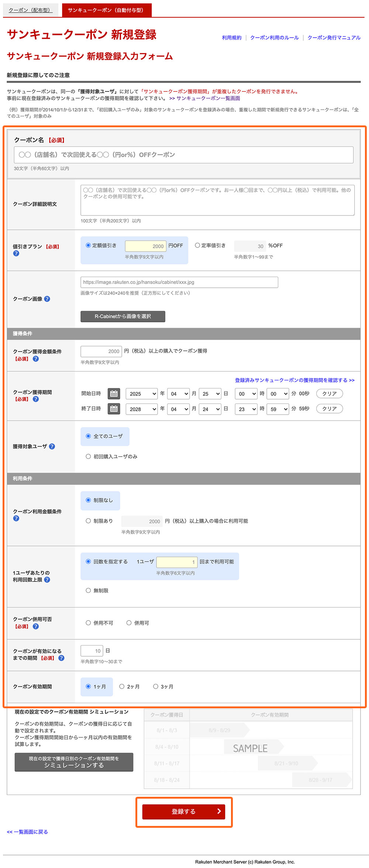Focus the %OFF rate field

click(250, 246)
